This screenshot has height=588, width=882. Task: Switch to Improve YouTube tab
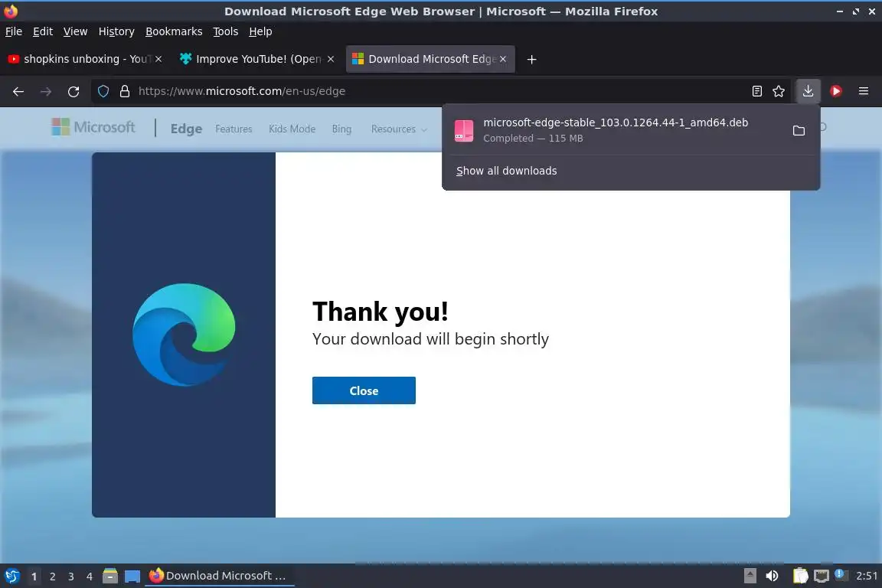tap(256, 59)
